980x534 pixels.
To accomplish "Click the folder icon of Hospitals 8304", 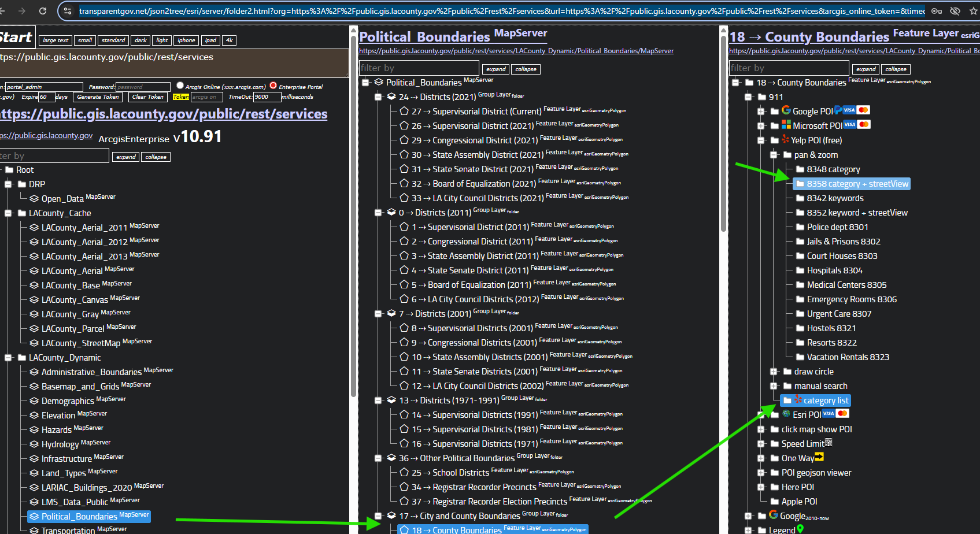I will pos(800,270).
